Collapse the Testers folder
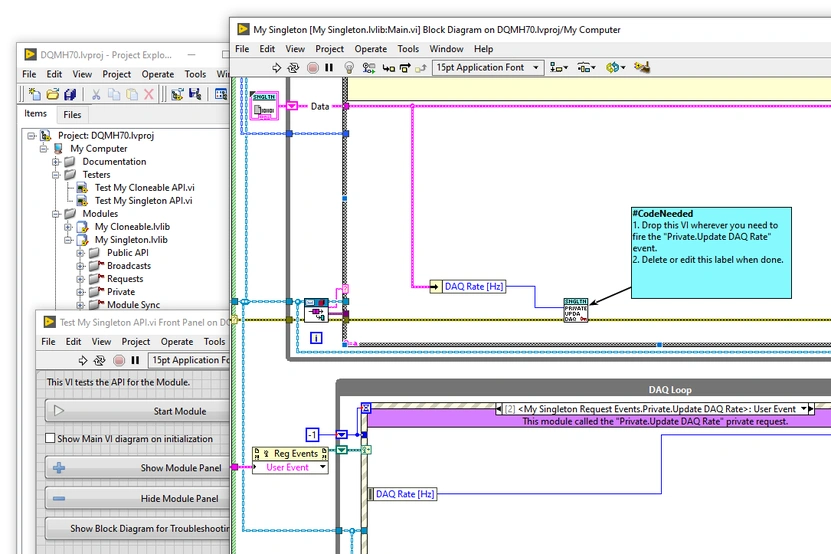 pyautogui.click(x=56, y=174)
